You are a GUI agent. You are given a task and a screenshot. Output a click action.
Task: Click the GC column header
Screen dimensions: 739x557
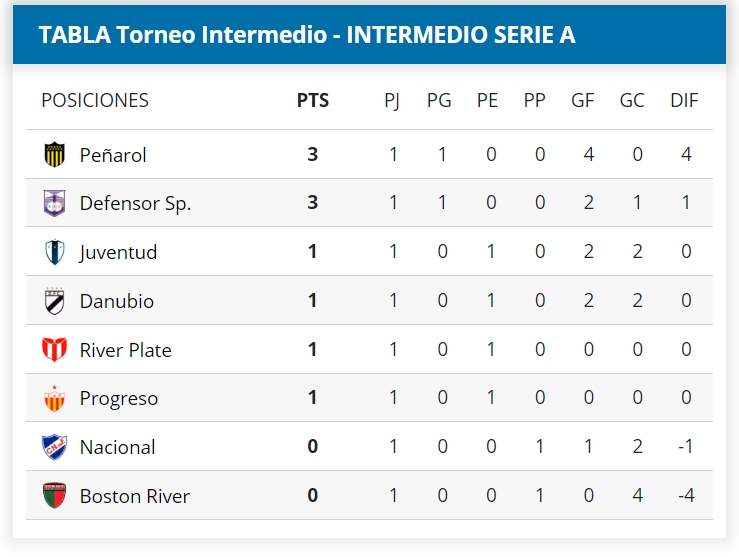click(632, 100)
